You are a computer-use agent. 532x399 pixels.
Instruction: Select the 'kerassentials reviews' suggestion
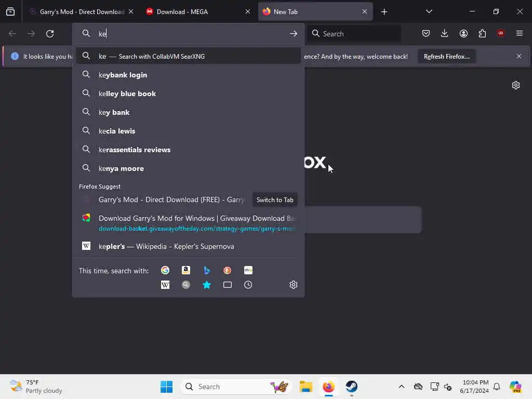[x=188, y=150]
